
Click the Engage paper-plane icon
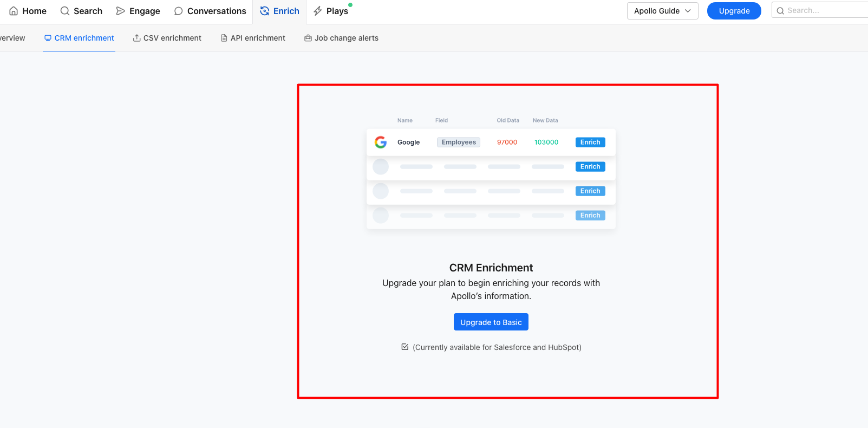pos(120,11)
